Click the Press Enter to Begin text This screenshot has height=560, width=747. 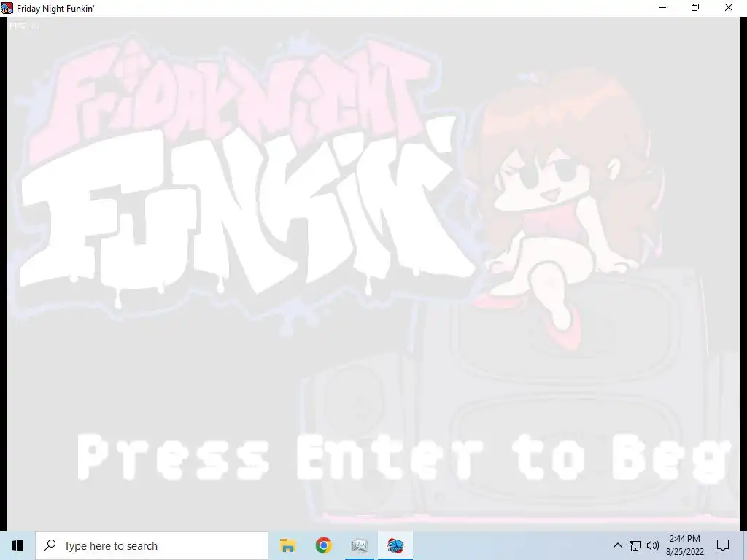click(404, 457)
